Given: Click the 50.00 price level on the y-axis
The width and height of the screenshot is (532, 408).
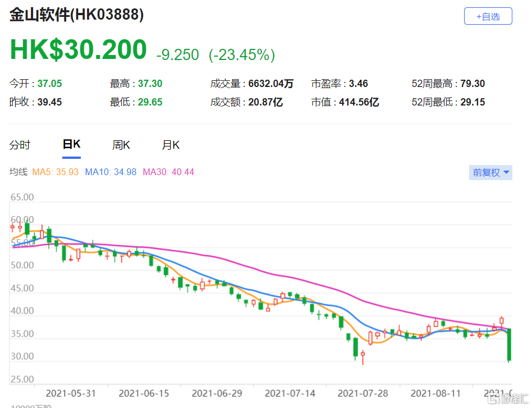Looking at the screenshot, I should [x=22, y=265].
